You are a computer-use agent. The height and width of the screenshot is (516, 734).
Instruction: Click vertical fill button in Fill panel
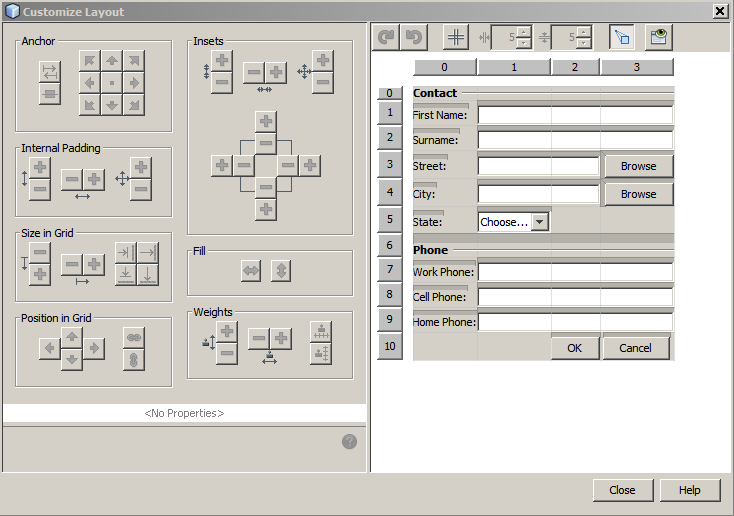point(280,270)
